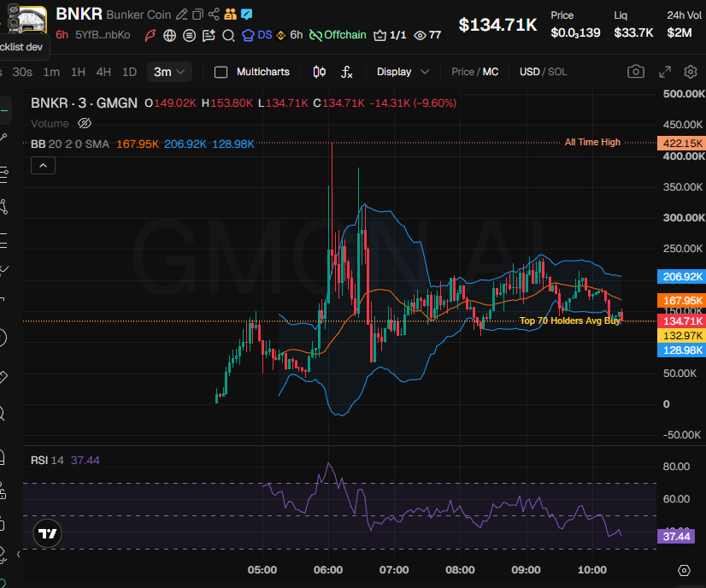Copy the 5YfB...nbKo contract address
The height and width of the screenshot is (588, 706).
[103, 35]
